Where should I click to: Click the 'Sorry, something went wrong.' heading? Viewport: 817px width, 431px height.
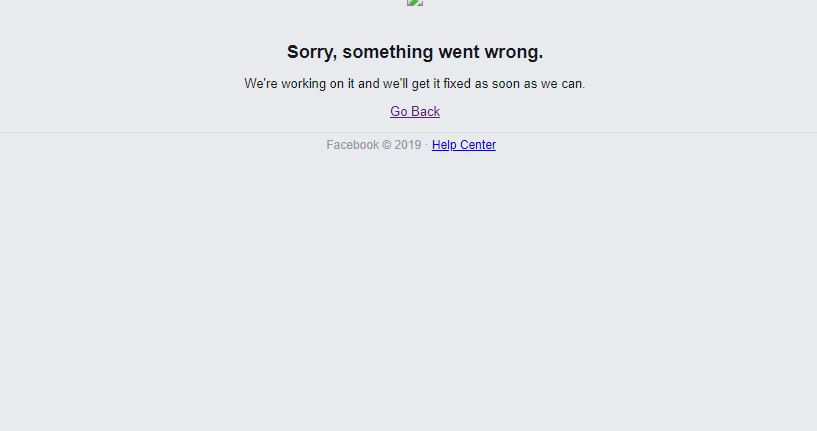pyautogui.click(x=415, y=52)
